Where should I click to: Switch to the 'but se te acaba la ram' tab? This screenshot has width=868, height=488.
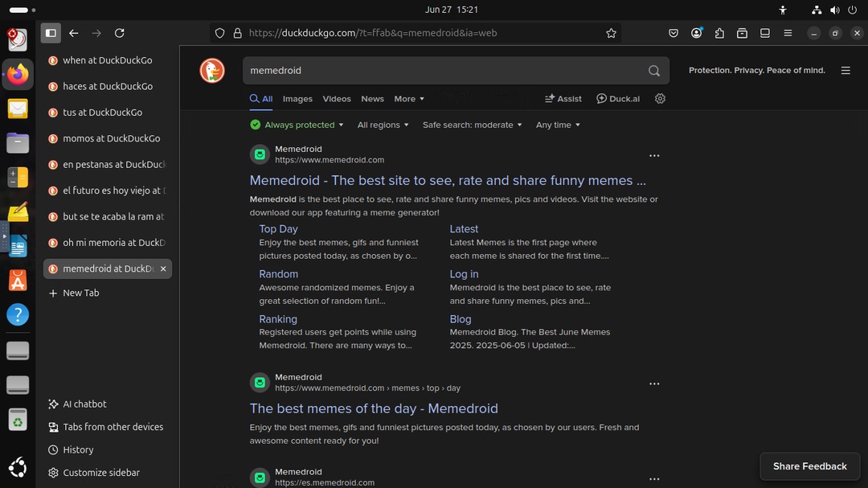pyautogui.click(x=108, y=216)
